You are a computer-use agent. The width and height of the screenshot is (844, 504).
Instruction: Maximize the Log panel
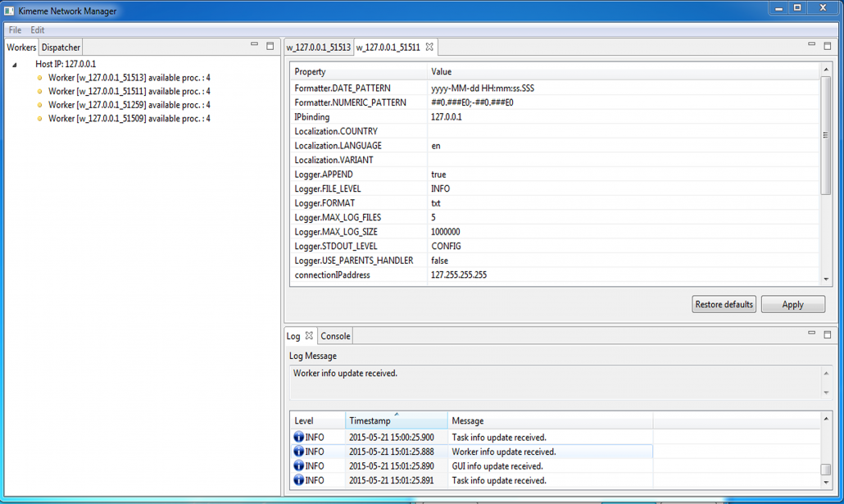(x=828, y=335)
